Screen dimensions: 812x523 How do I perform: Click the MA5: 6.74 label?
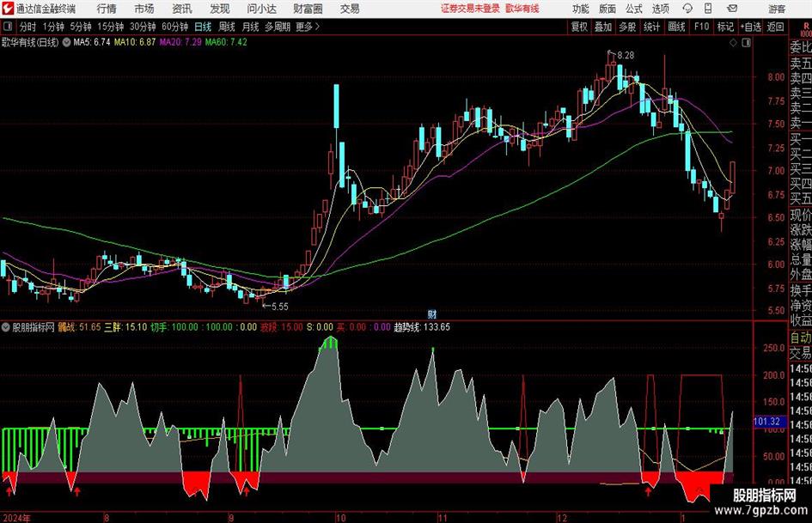(92, 42)
